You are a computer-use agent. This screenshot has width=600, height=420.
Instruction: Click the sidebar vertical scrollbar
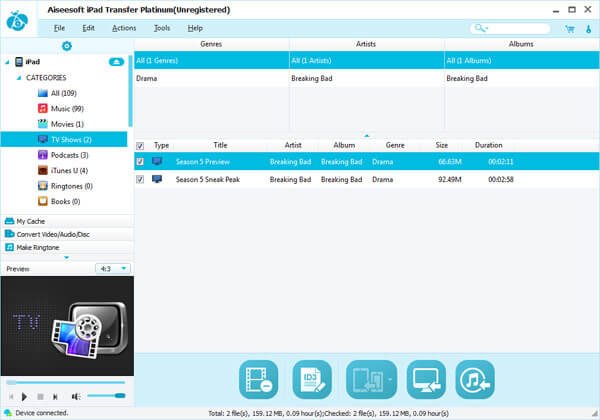(x=130, y=91)
